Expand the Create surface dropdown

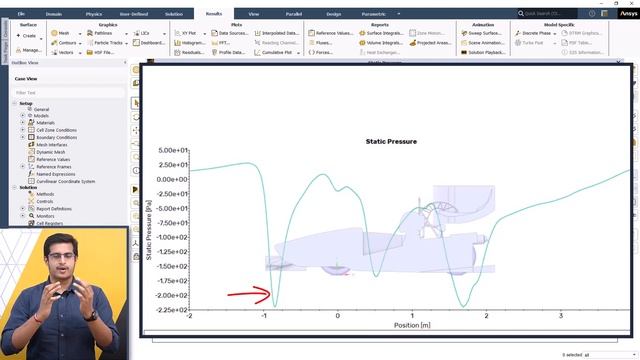tap(41, 38)
